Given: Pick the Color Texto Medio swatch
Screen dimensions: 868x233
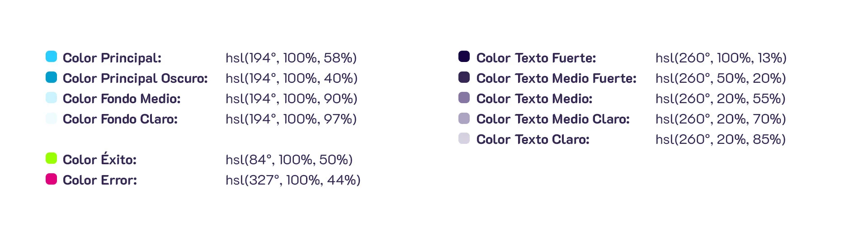Looking at the screenshot, I should click(x=464, y=97).
